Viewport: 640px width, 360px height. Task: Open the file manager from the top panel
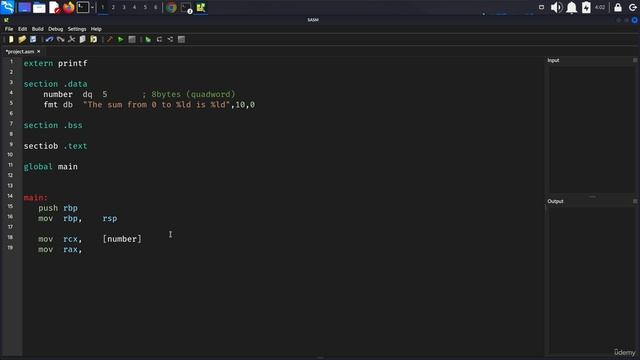(39, 7)
